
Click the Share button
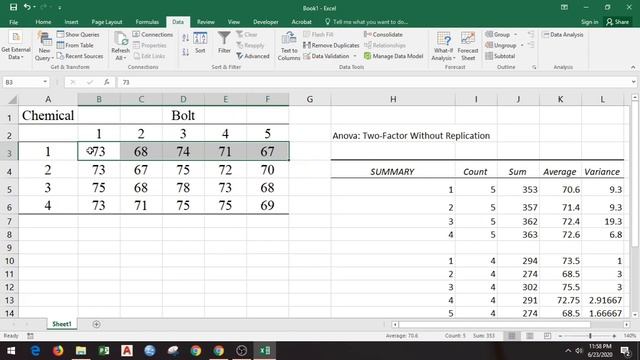click(618, 22)
